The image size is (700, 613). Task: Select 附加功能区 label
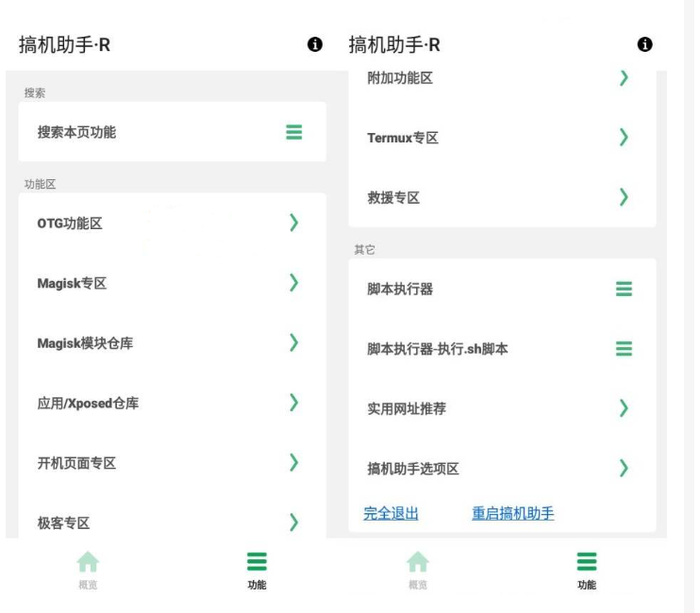[400, 78]
